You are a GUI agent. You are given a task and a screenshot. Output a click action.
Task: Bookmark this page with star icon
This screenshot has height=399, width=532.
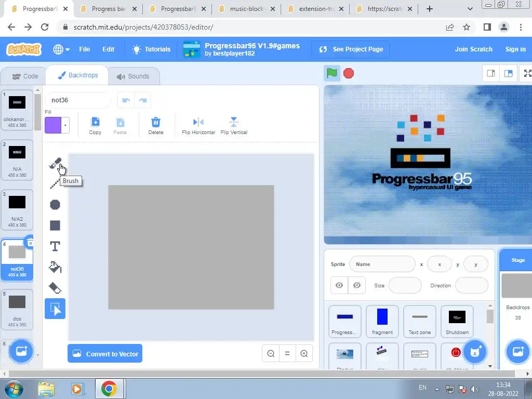click(467, 27)
